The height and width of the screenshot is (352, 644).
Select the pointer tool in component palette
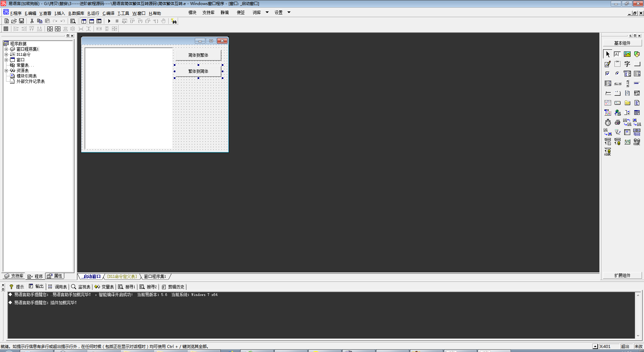[x=607, y=54]
